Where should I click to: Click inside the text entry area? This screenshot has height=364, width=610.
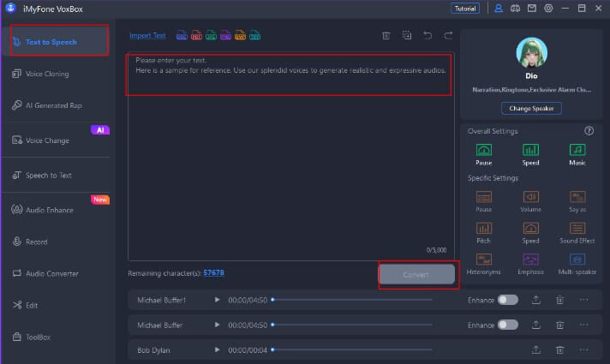tap(290, 157)
